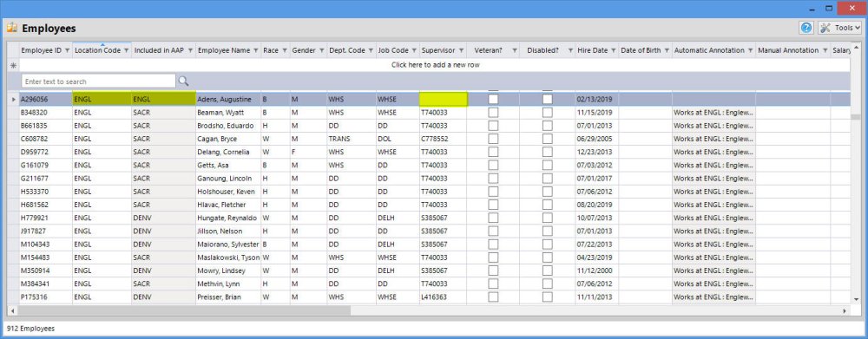Open Employee Name column filter
This screenshot has width=868, height=339.
pyautogui.click(x=256, y=50)
